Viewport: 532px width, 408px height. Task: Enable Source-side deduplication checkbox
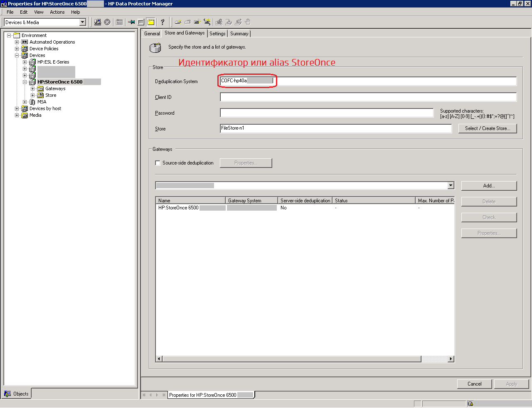click(158, 163)
